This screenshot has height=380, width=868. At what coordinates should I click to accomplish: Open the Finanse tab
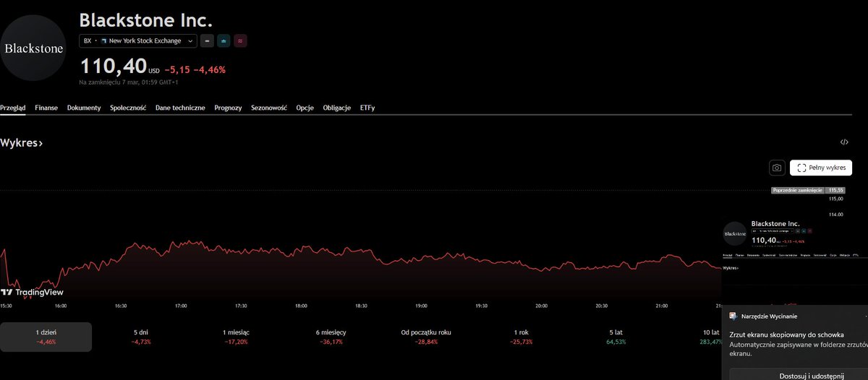pyautogui.click(x=46, y=108)
